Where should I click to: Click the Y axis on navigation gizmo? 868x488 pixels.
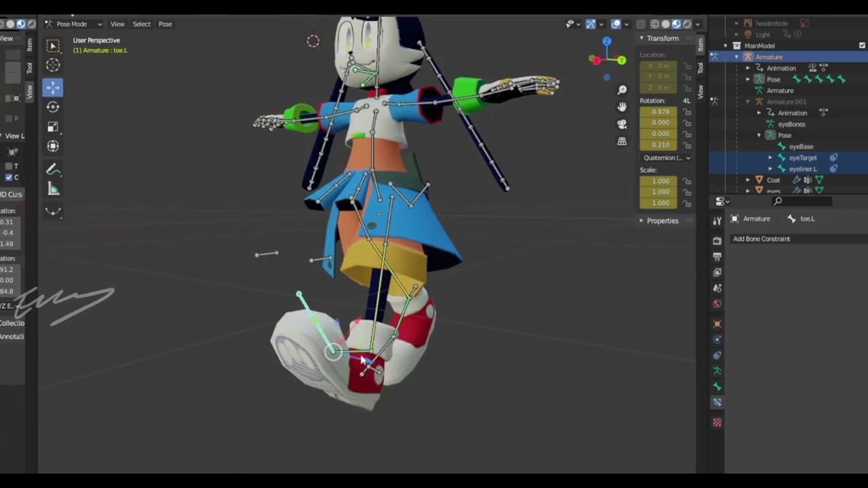pos(622,60)
